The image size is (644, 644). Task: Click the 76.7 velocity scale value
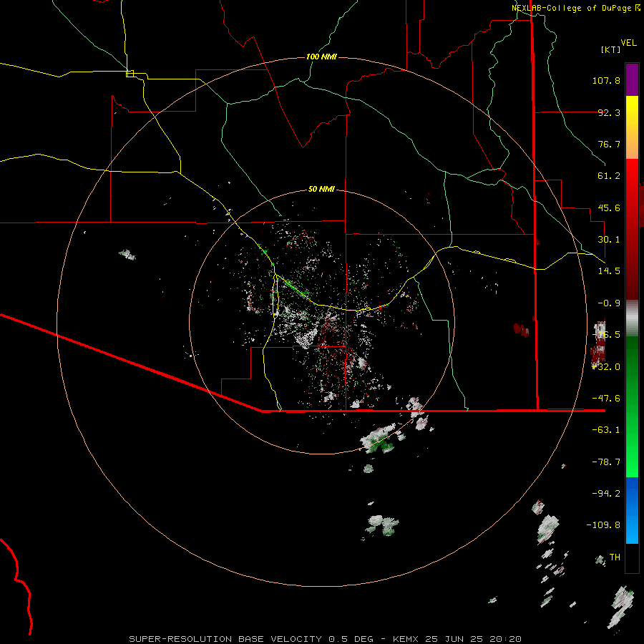609,144
